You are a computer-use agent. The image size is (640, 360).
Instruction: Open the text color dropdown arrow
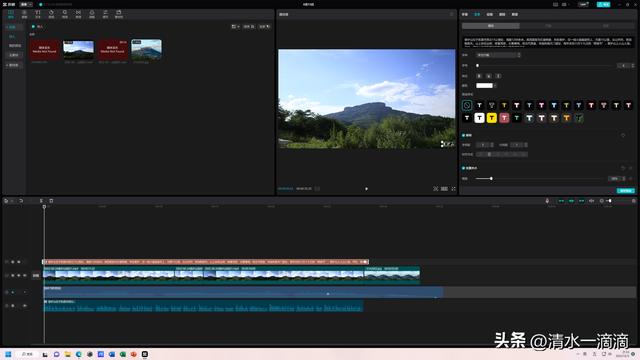click(x=495, y=86)
